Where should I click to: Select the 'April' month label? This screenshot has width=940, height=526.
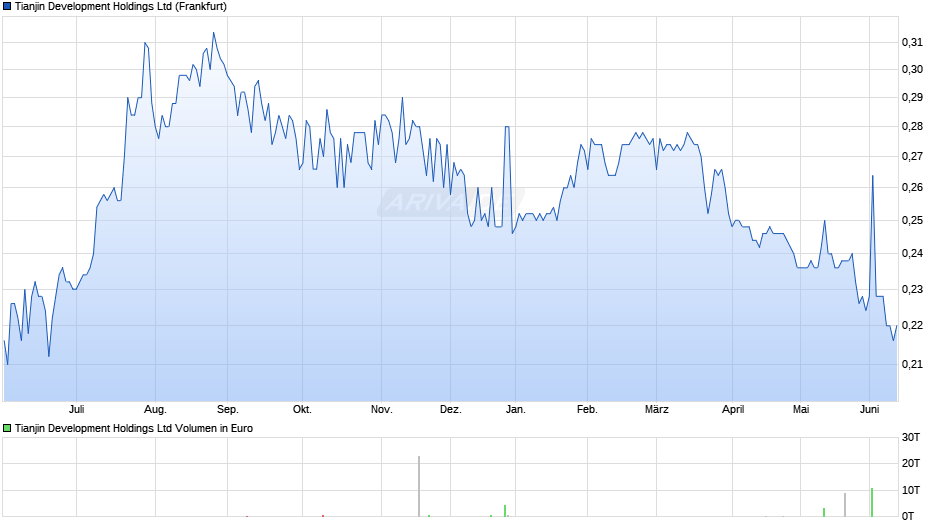coord(733,409)
